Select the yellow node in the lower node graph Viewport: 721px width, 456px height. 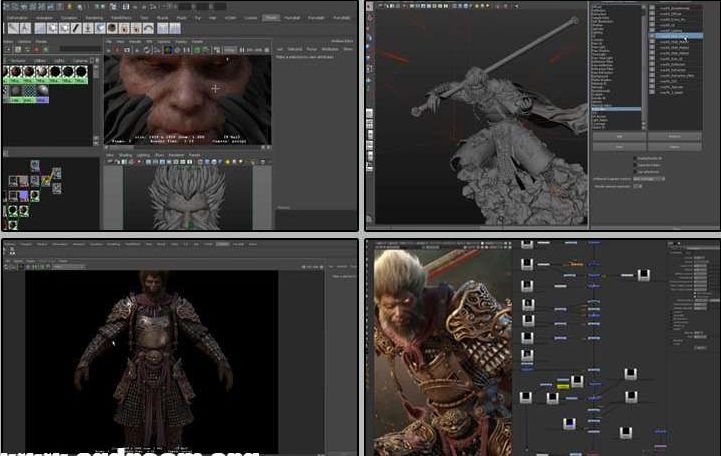563,387
